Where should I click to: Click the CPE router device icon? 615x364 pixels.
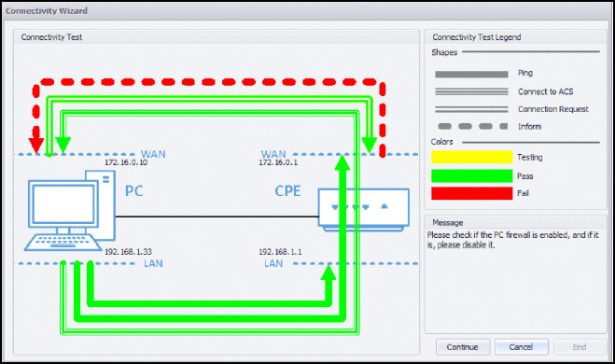point(364,210)
